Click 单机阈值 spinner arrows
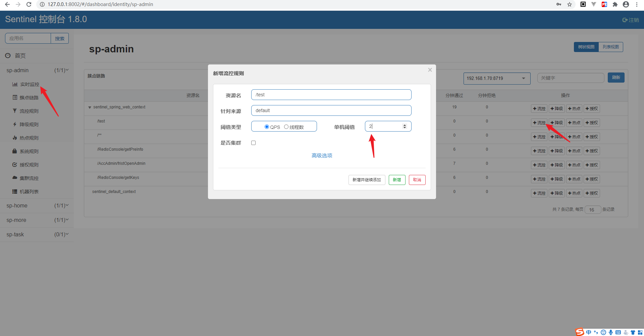The image size is (644, 336). click(x=405, y=126)
